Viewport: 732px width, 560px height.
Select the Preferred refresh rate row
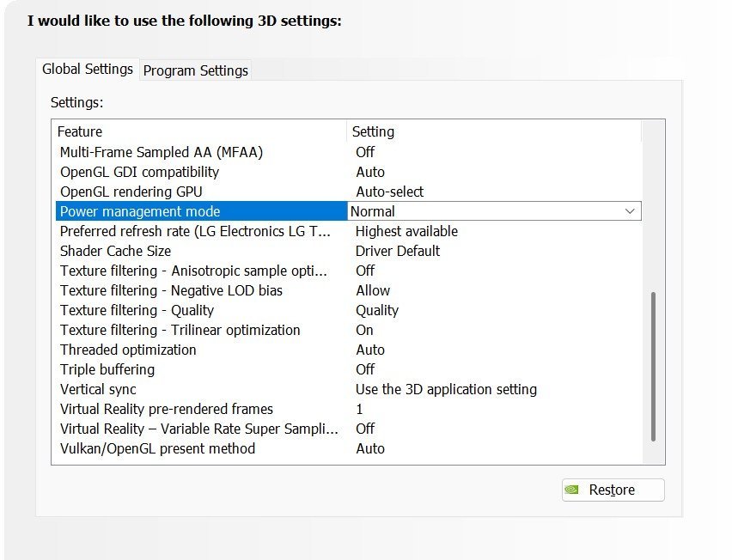click(x=348, y=231)
